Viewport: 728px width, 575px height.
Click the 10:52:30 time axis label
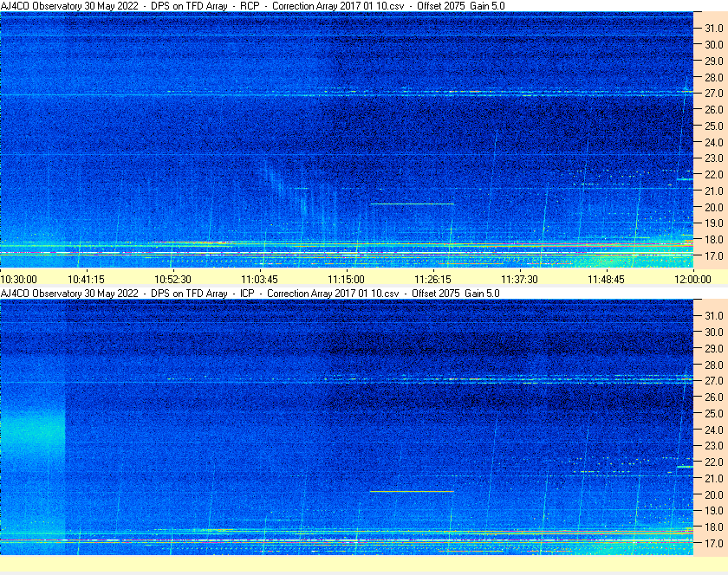pyautogui.click(x=172, y=280)
